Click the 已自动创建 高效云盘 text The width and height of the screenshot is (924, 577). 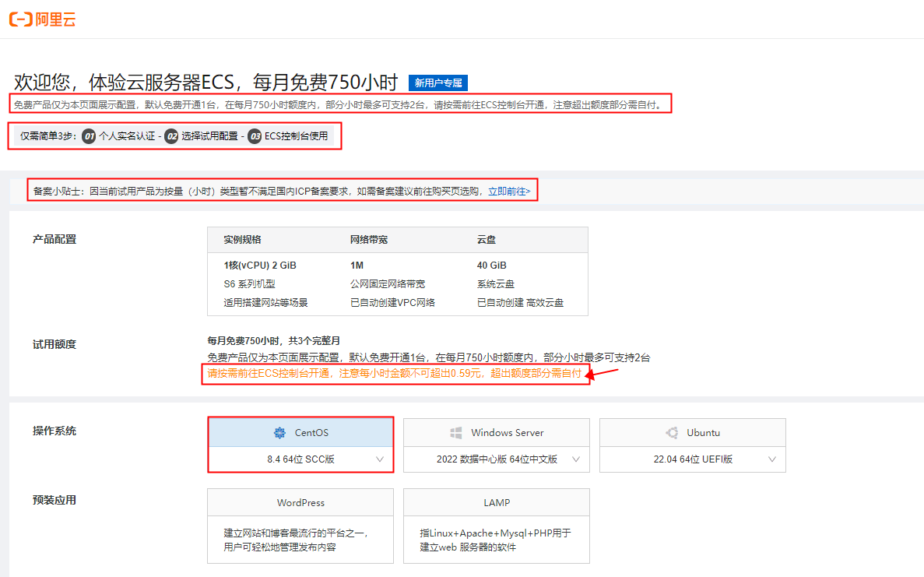[520, 303]
